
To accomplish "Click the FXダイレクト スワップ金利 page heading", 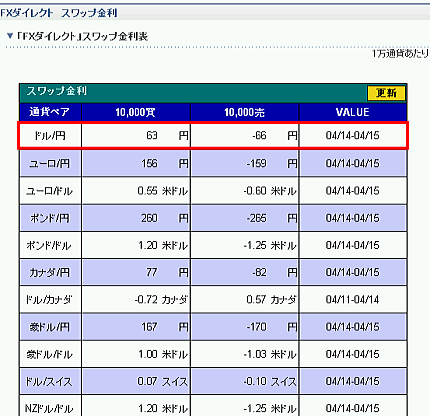I will pyautogui.click(x=59, y=13).
